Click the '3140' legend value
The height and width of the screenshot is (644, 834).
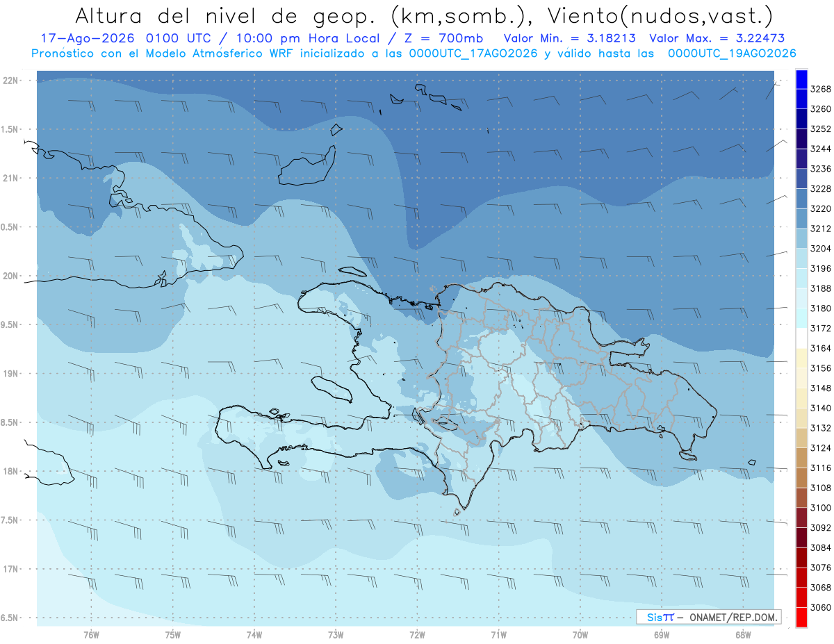tap(821, 408)
